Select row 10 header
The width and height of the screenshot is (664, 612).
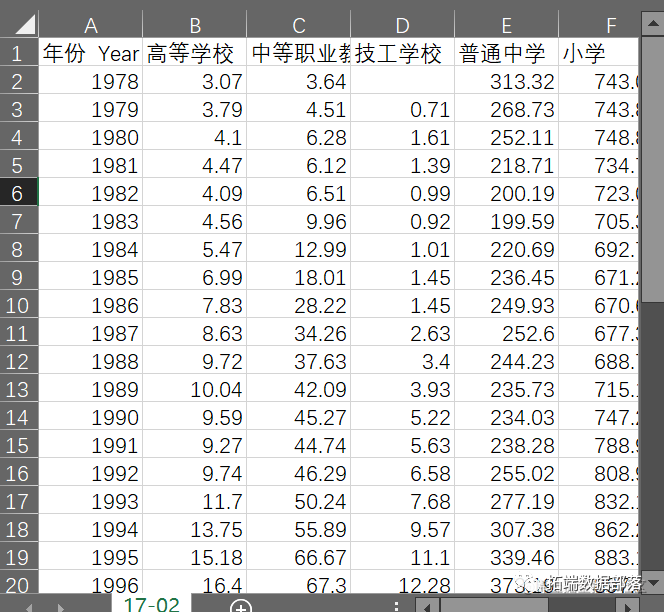coord(19,304)
